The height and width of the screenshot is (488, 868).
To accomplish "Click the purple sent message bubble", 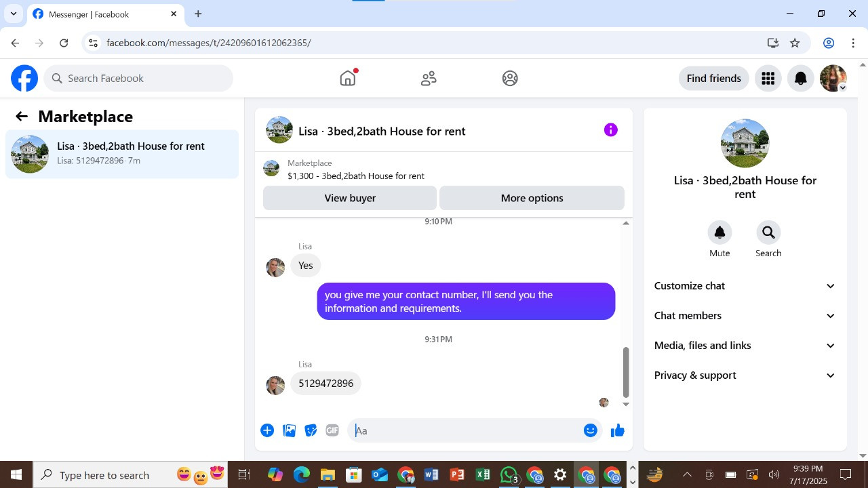I will [x=466, y=302].
